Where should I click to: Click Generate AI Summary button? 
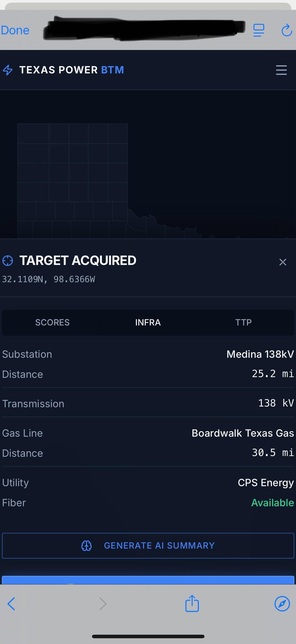point(148,545)
